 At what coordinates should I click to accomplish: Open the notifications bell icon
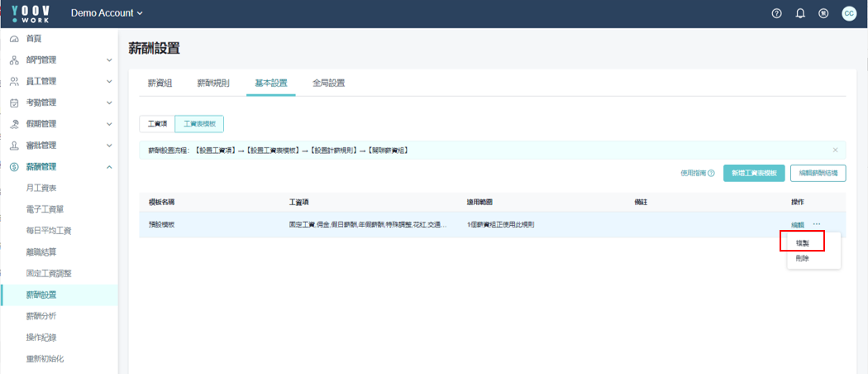800,14
